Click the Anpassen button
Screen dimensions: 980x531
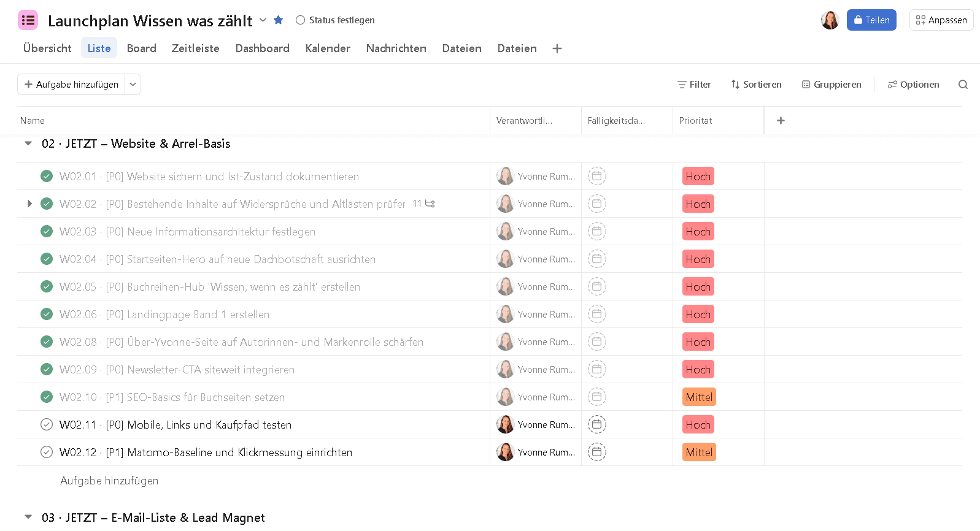[x=941, y=20]
